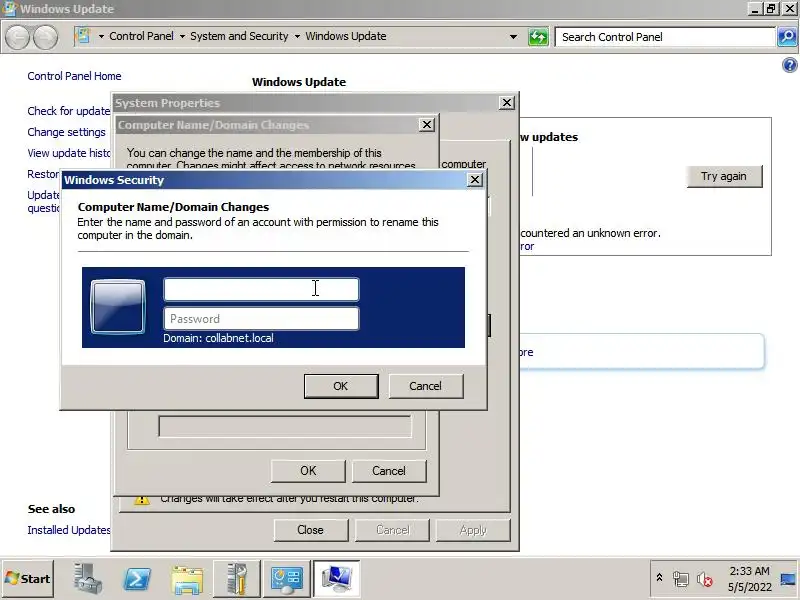The width and height of the screenshot is (800, 600).
Task: Click OK in Computer Name/Domain Changes dialog
Action: click(308, 470)
